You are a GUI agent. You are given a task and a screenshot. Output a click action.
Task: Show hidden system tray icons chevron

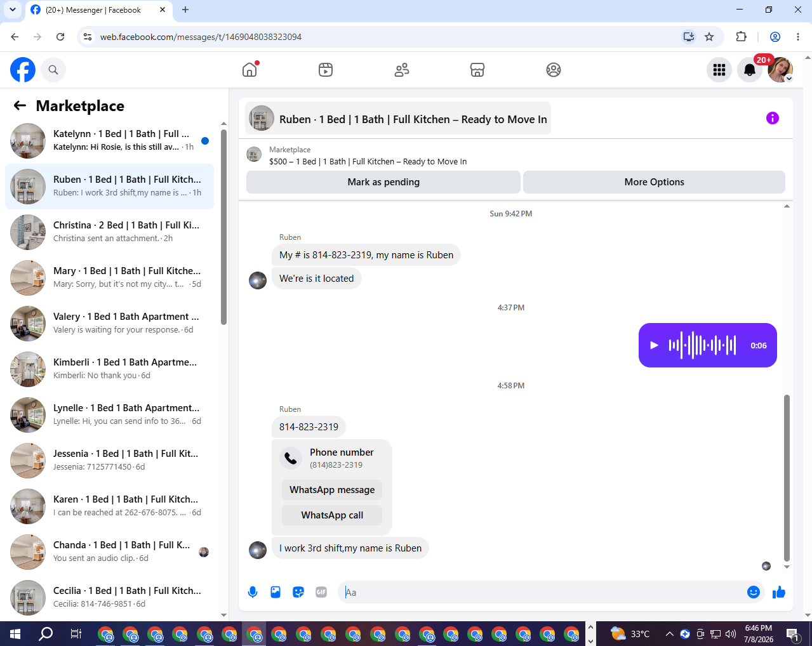(669, 633)
